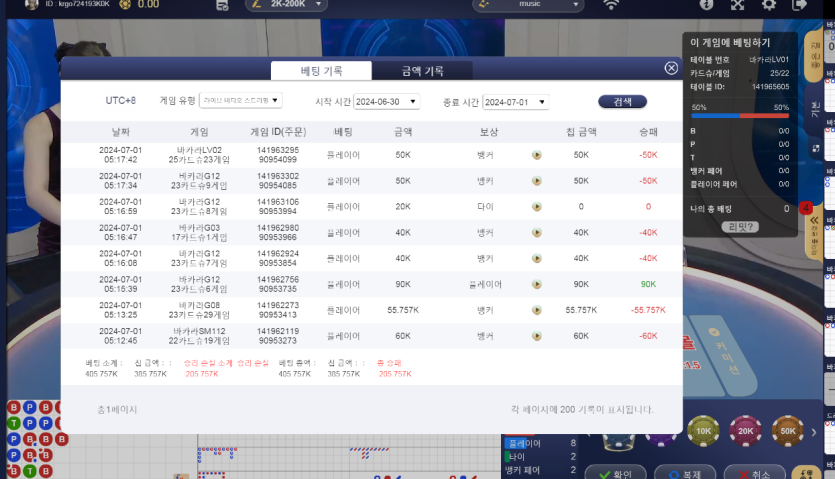The image size is (835, 479).
Task: Click the 리밋? limit button
Action: 740,227
